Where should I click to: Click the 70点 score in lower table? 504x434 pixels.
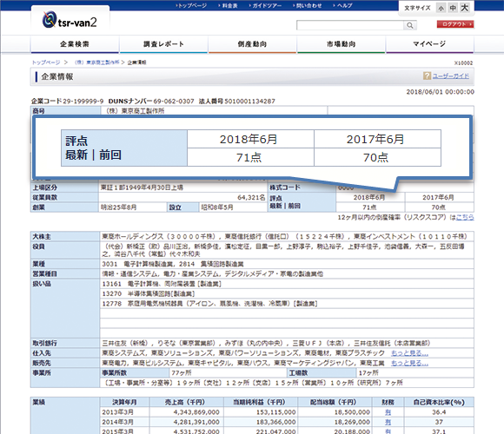click(439, 207)
